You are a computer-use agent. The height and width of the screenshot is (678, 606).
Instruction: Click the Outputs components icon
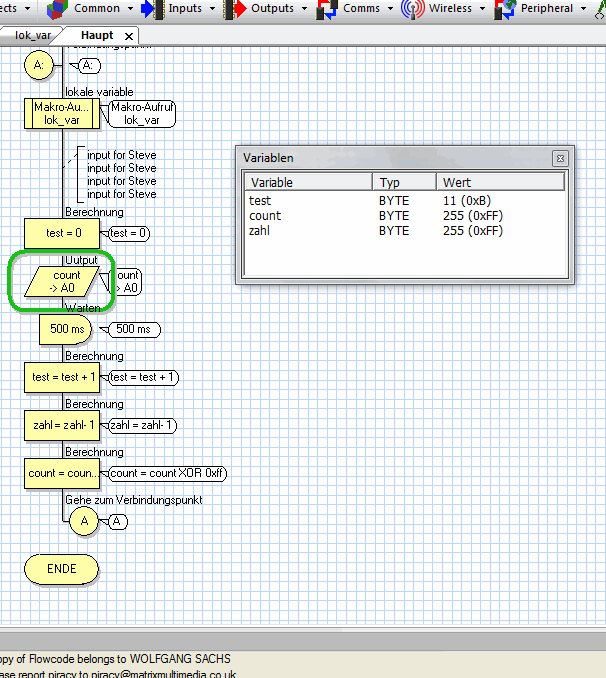coord(234,10)
